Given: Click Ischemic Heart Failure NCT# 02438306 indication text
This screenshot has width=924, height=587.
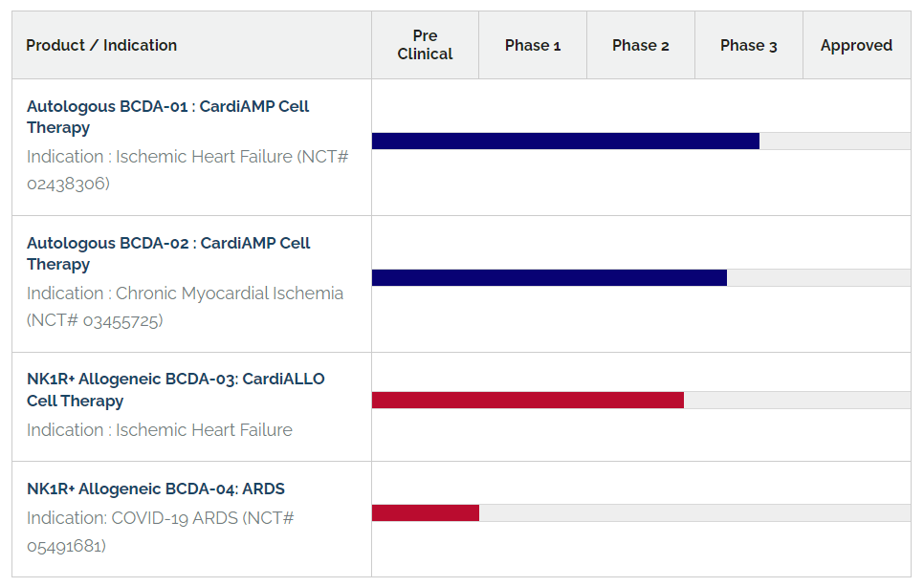Looking at the screenshot, I should click(187, 170).
